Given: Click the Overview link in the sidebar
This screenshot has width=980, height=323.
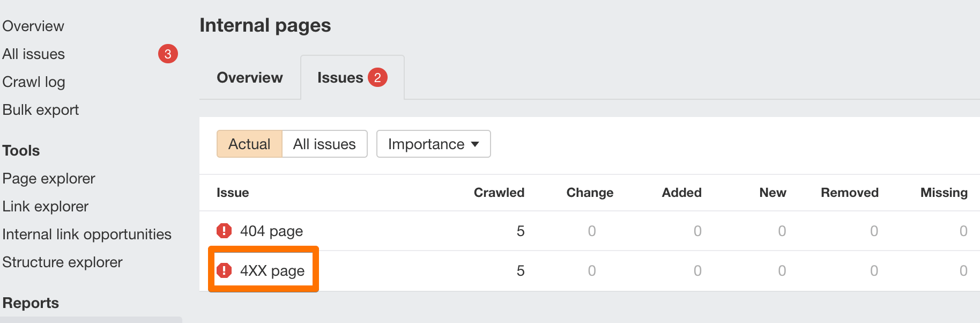Looking at the screenshot, I should click(x=33, y=26).
